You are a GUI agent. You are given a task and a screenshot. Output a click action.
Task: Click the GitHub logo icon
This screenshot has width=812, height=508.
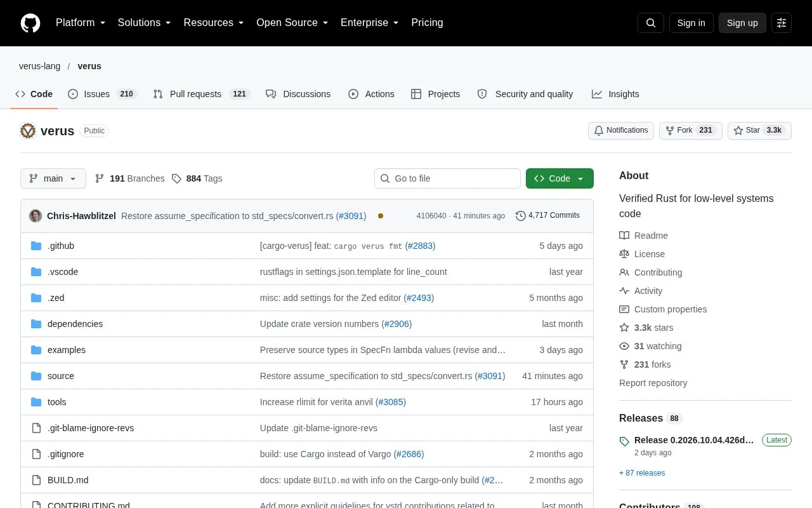(30, 23)
